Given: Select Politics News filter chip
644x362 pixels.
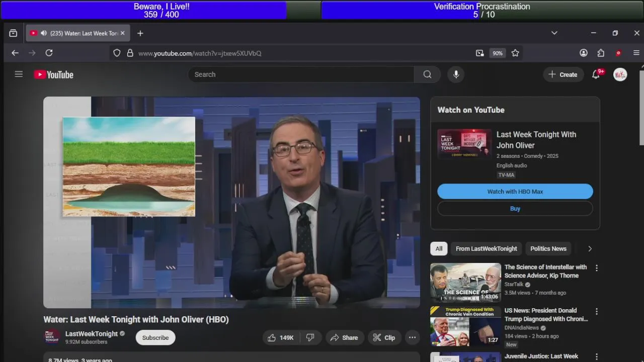Looking at the screenshot, I should pyautogui.click(x=548, y=249).
